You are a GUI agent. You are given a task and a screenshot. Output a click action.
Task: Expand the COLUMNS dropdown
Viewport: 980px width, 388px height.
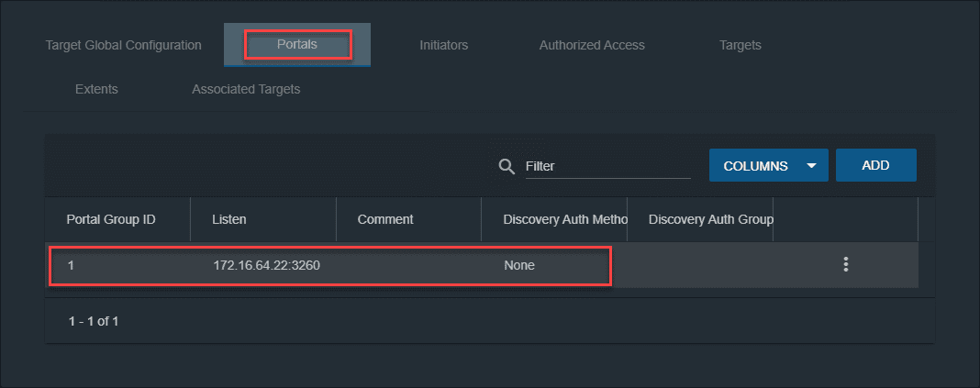coord(768,166)
